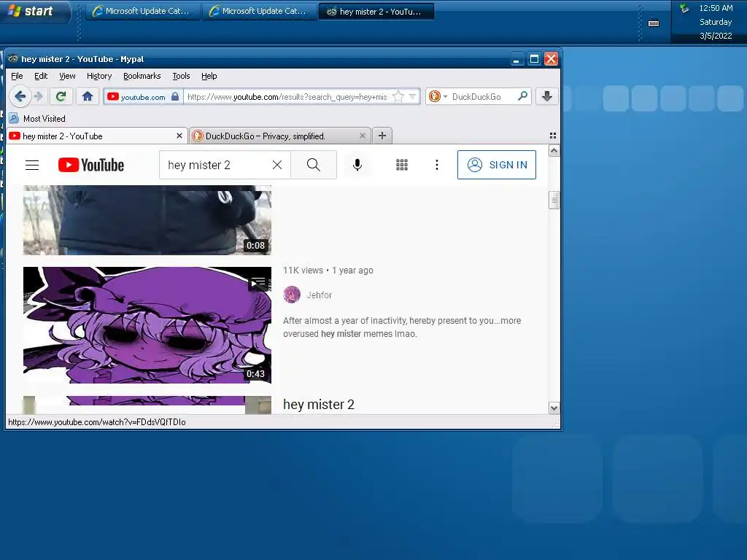
Task: Open the Tools menu
Action: (181, 76)
